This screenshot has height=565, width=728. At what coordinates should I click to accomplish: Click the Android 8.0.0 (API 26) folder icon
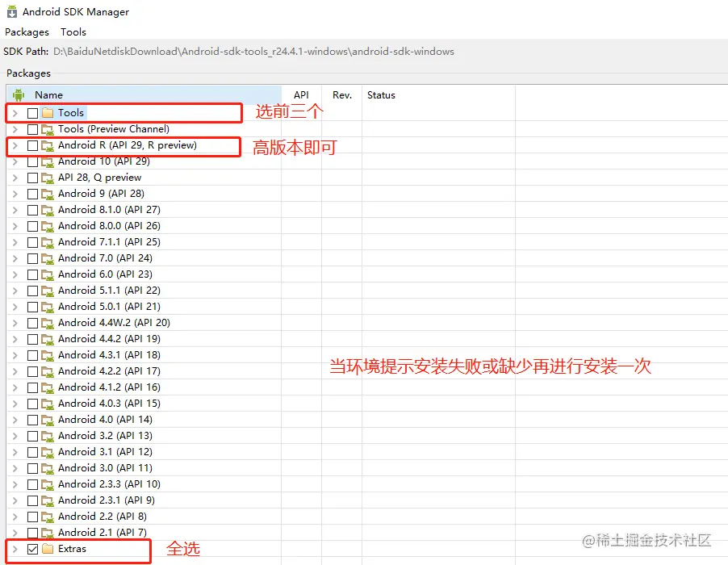pos(48,227)
